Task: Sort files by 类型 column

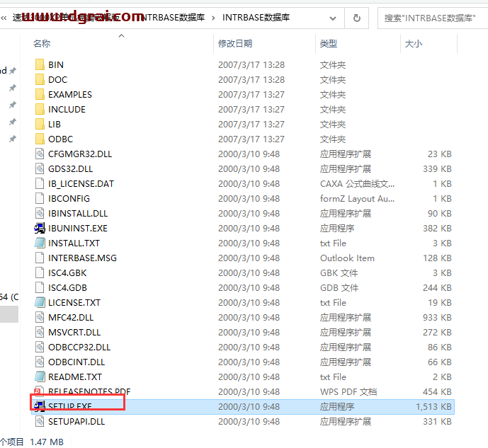Action: click(x=329, y=43)
